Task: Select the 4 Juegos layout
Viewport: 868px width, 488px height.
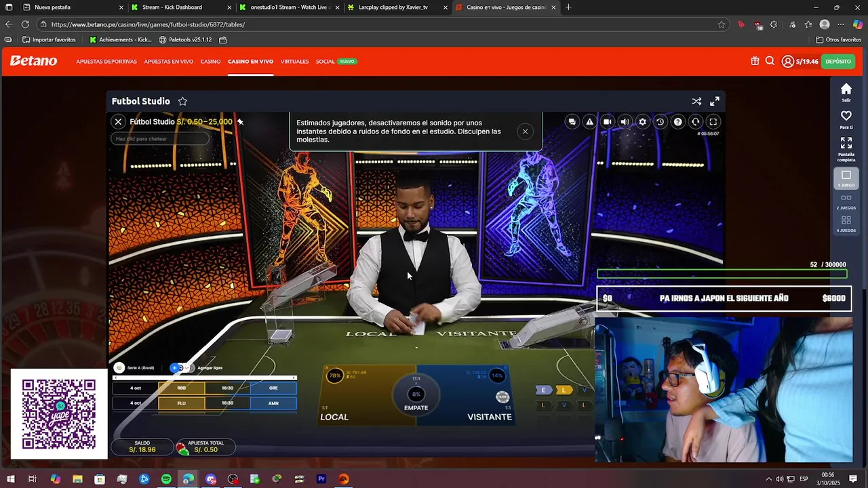Action: tap(846, 224)
